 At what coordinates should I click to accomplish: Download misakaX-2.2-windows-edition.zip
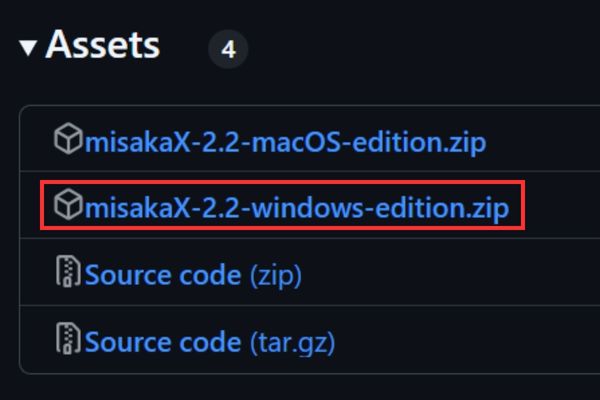point(297,208)
